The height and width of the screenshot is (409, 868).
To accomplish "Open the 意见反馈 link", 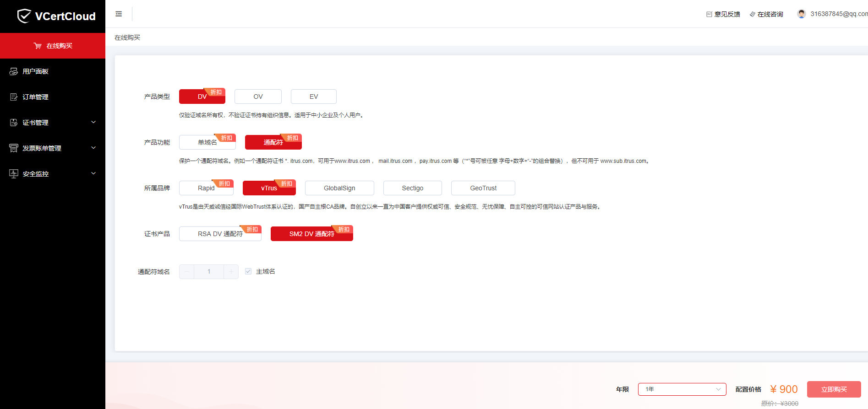I will 727,14.
